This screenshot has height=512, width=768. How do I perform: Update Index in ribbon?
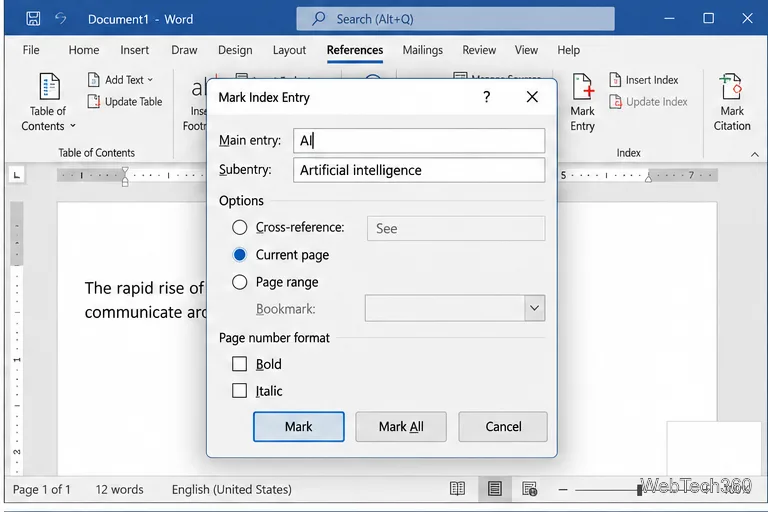[648, 101]
